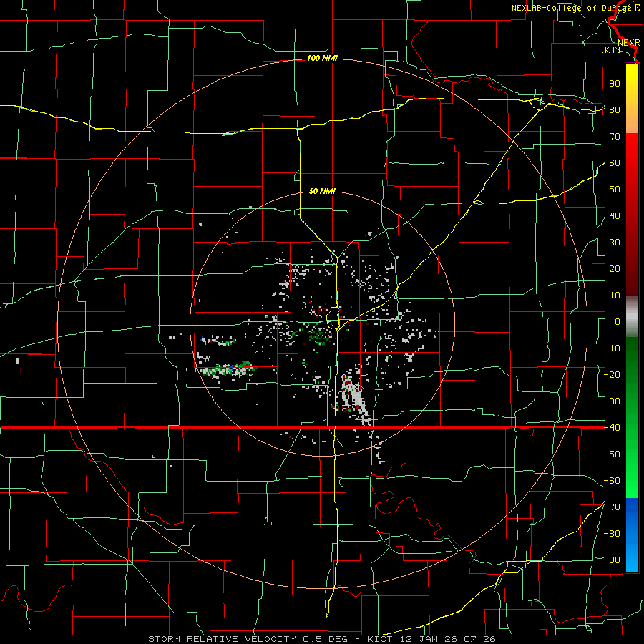
Task: Click the -90 value on the velocity scale
Action: point(612,560)
